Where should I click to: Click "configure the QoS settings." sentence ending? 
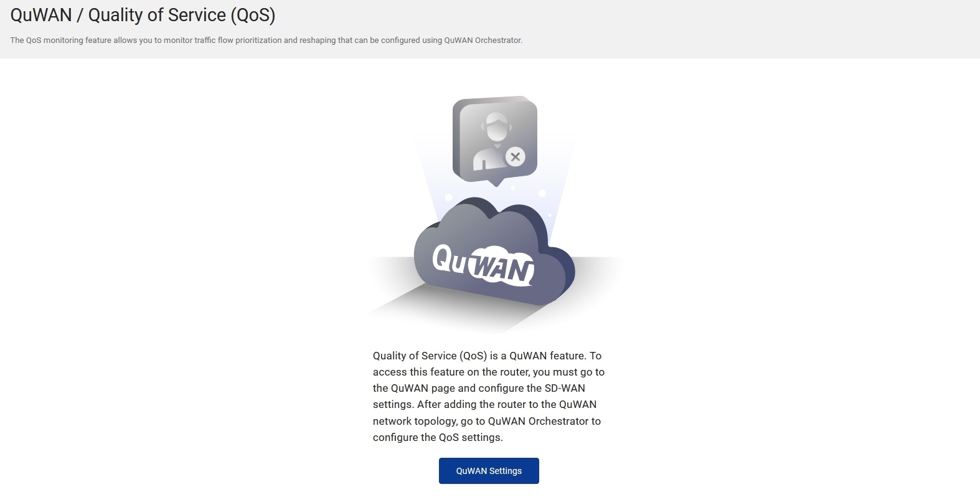click(x=438, y=437)
